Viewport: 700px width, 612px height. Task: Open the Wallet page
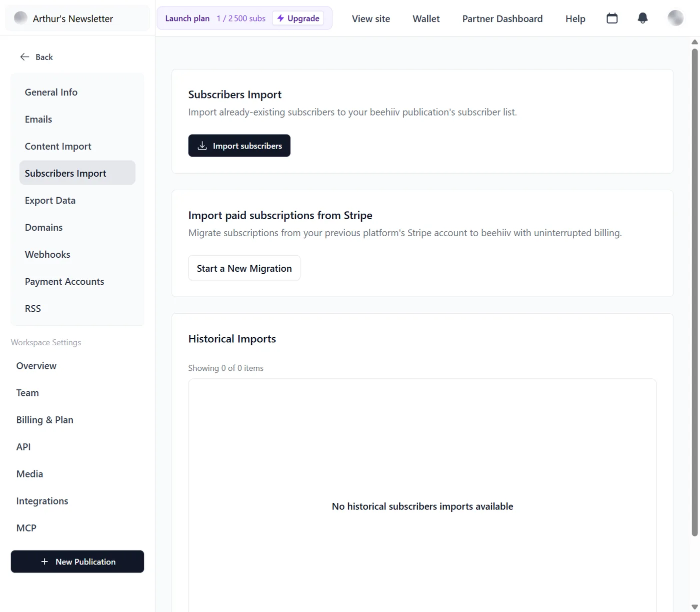click(x=426, y=19)
